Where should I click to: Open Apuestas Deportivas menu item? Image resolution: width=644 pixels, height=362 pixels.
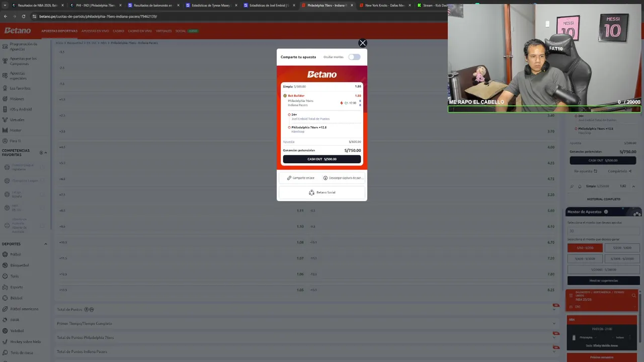[59, 31]
